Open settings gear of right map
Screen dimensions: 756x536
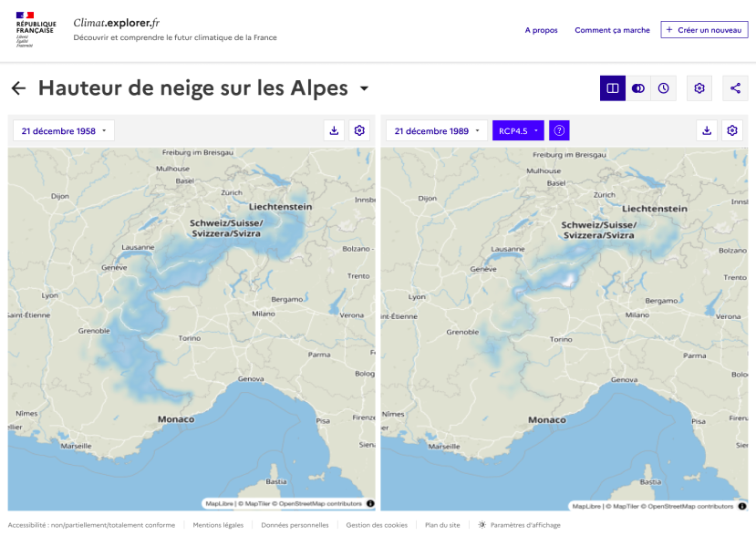pyautogui.click(x=732, y=130)
